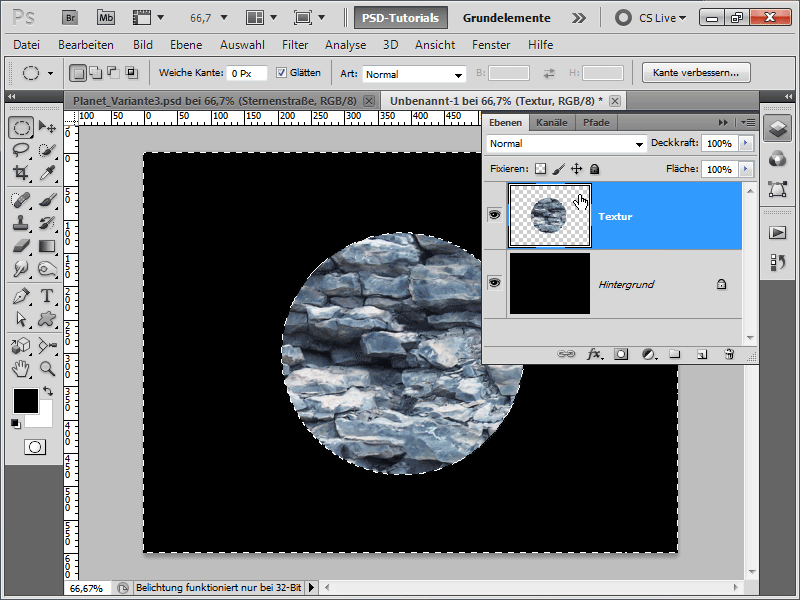This screenshot has height=600, width=800.
Task: Add a layer style with fx icon
Action: click(594, 354)
